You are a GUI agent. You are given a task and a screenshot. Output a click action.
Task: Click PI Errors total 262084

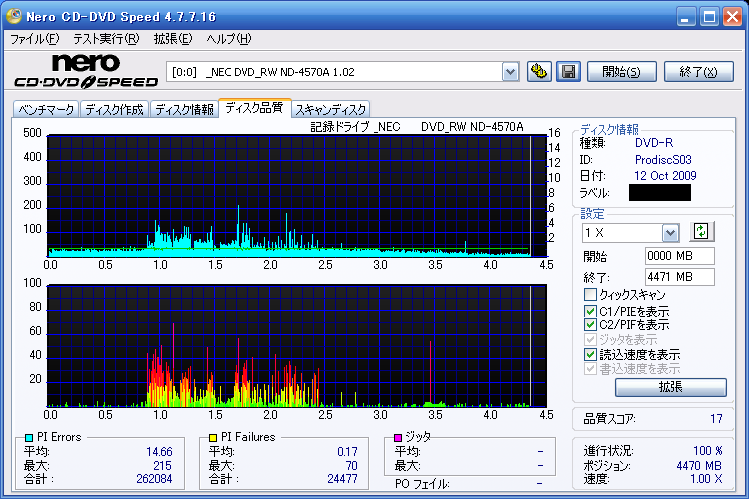tap(154, 478)
